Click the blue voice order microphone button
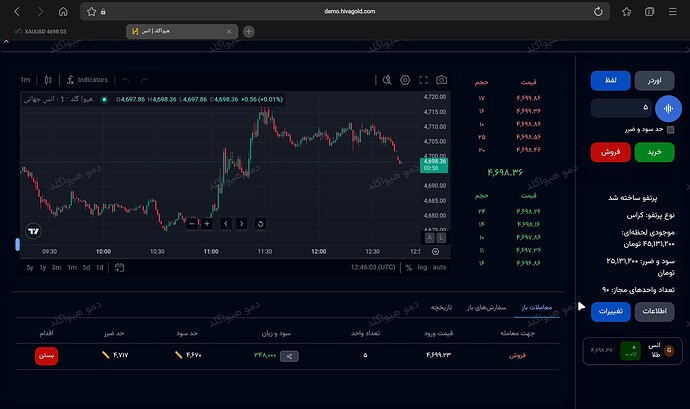 [668, 108]
